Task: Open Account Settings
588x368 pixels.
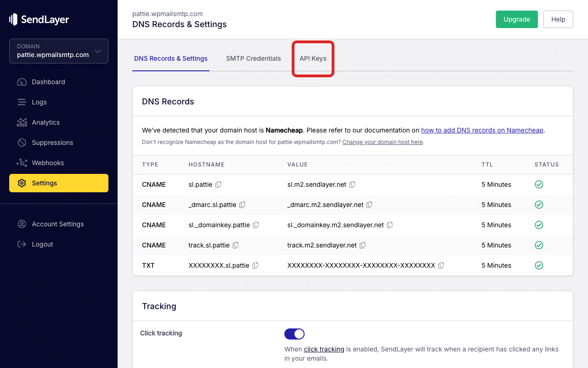Action: [59, 224]
